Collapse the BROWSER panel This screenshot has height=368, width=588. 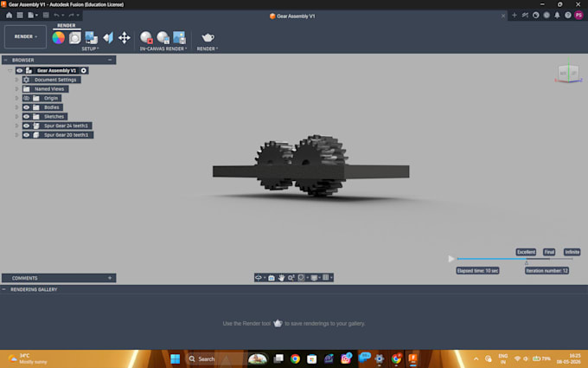[x=110, y=60]
